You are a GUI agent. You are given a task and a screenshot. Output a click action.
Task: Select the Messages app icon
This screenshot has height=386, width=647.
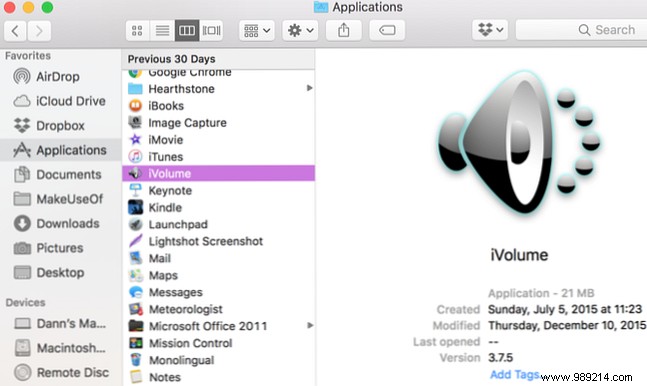pyautogui.click(x=135, y=292)
